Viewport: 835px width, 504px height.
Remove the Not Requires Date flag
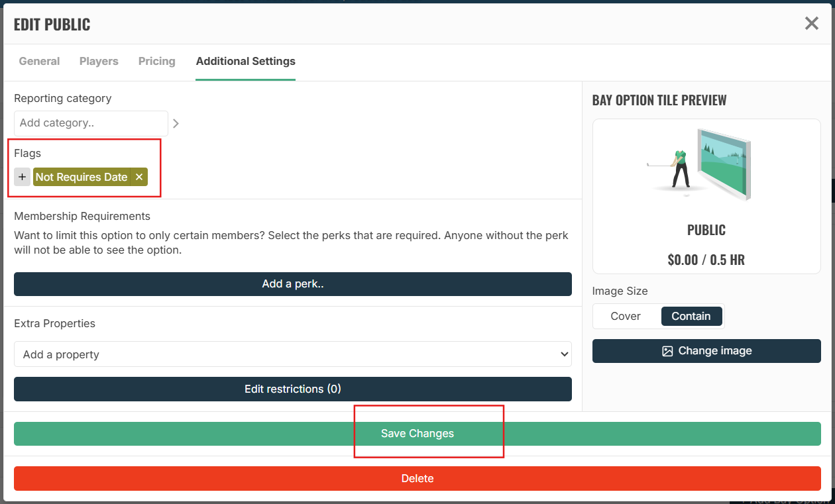click(139, 177)
